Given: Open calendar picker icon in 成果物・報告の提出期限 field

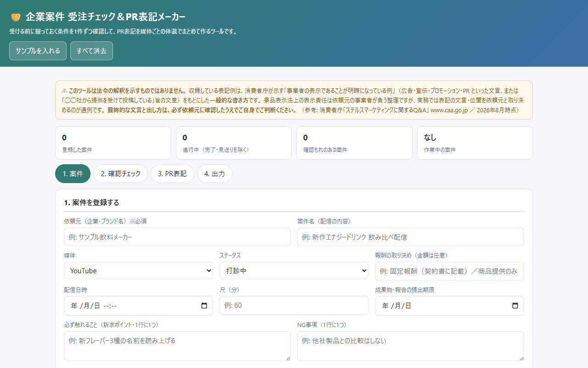Looking at the screenshot, I should click(515, 305).
